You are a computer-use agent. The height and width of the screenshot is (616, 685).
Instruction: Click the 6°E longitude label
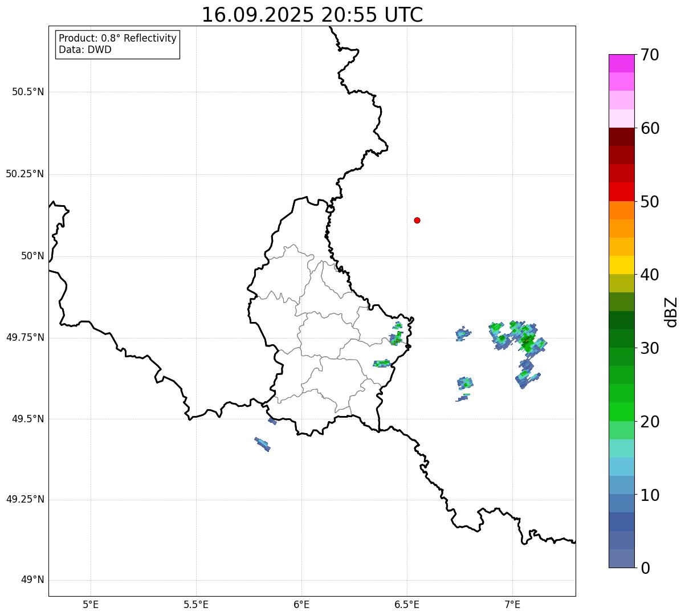[301, 605]
